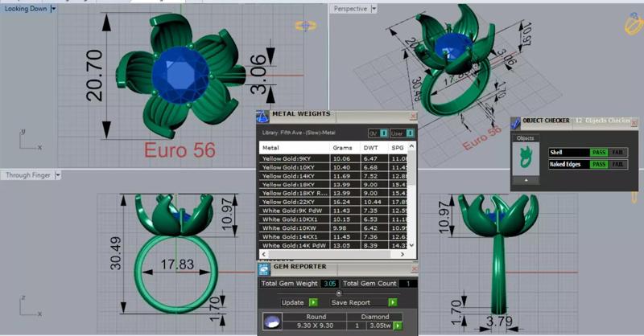Click the red Euro 56 label in Looking Down view

tap(180, 150)
